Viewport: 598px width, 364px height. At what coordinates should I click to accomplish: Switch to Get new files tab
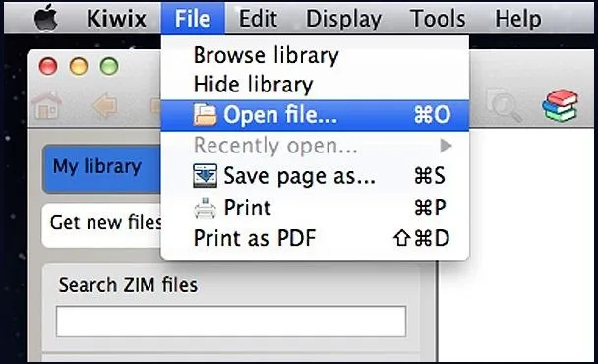click(102, 224)
